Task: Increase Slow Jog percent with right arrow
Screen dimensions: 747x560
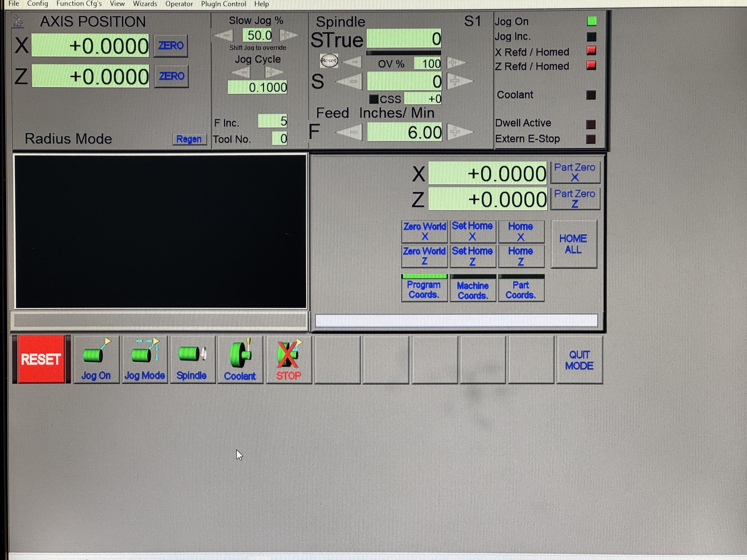Action: [289, 35]
